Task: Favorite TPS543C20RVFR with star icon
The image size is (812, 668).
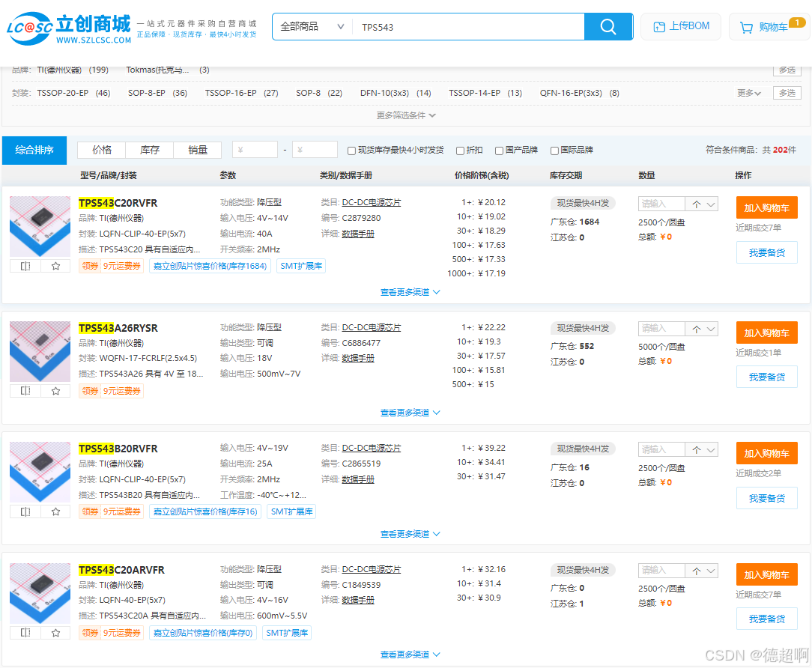Action: point(55,266)
